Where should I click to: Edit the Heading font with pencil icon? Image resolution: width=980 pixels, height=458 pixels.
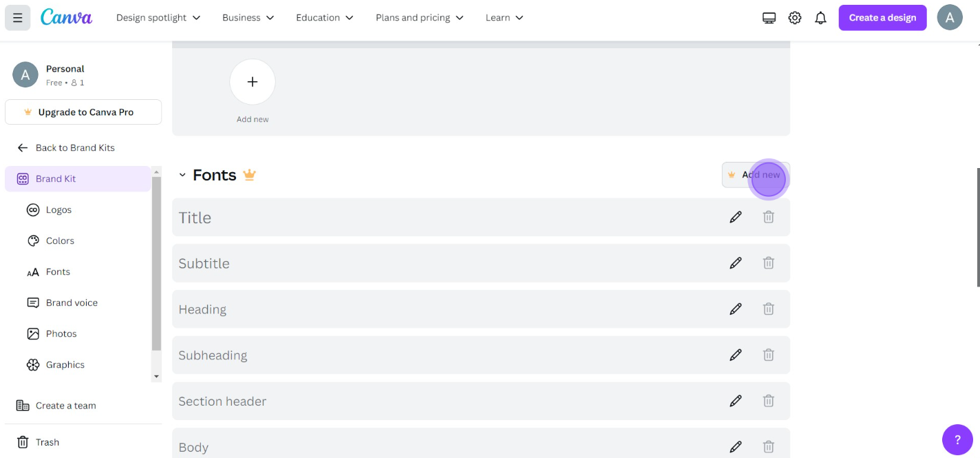tap(736, 309)
